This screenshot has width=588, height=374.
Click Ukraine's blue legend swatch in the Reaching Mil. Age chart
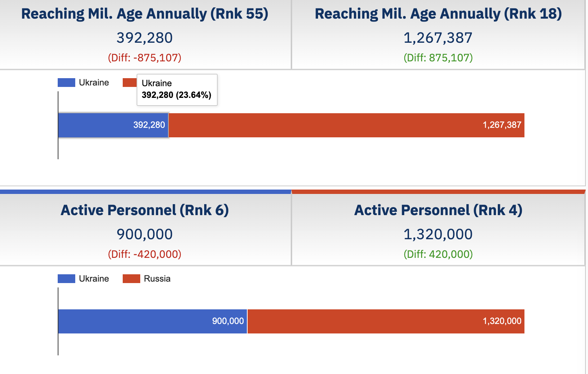66,83
